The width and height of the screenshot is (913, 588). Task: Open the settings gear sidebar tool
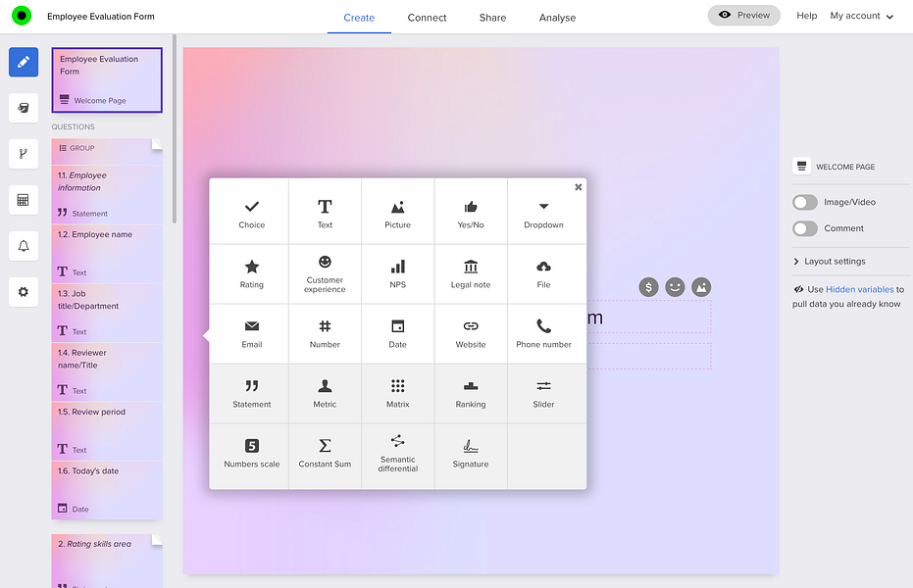[24, 291]
